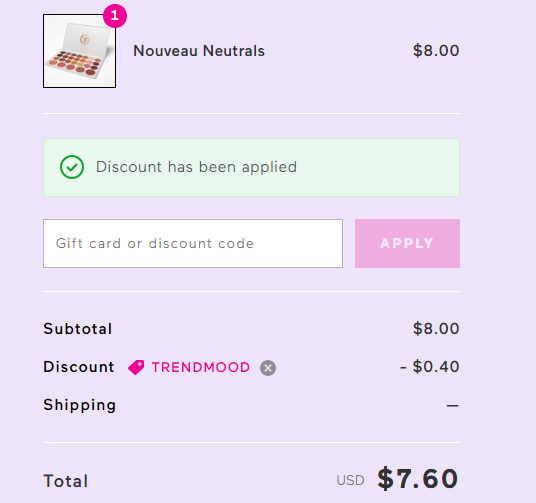Focus the gift card or discount code field

[x=193, y=243]
